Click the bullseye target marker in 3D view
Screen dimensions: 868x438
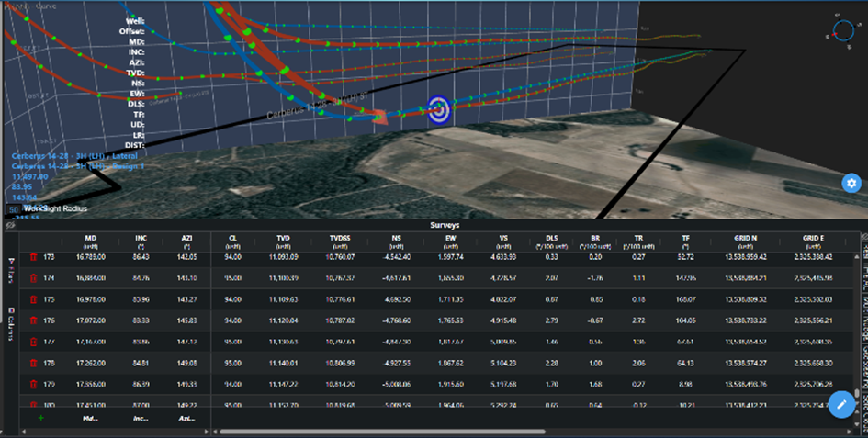440,108
